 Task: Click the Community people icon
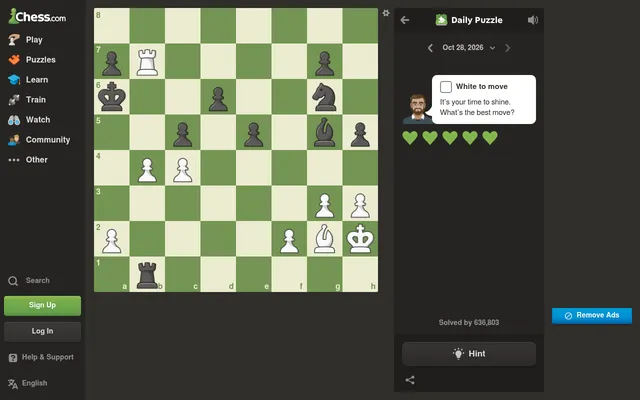(x=14, y=140)
